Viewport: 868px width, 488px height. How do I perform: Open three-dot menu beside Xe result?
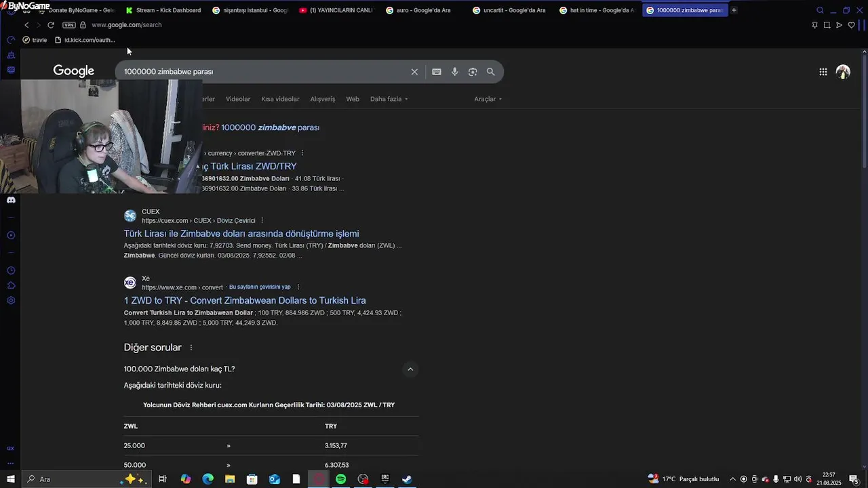(298, 287)
